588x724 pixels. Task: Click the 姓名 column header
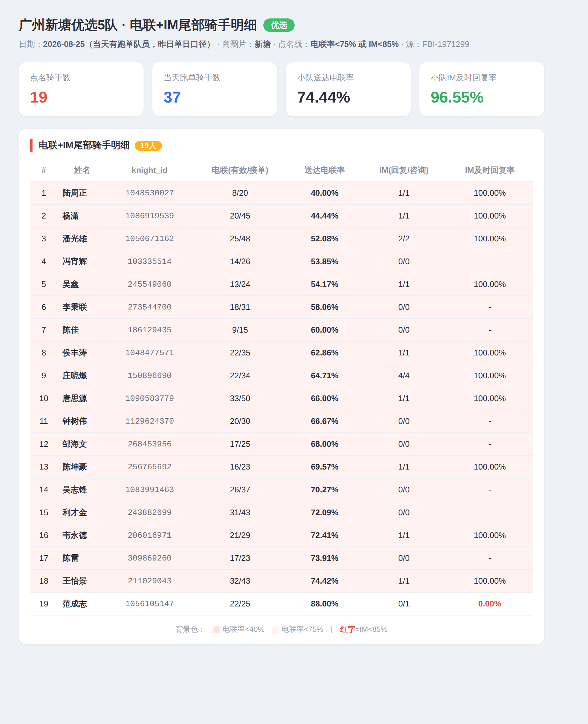tap(82, 170)
